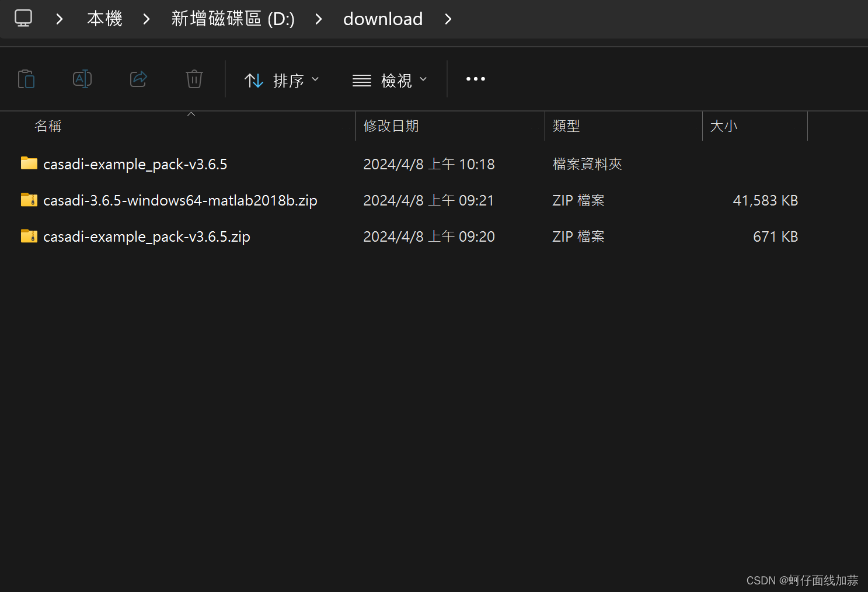Image resolution: width=868 pixels, height=592 pixels.
Task: Click the sort direction chevron above 名稱 column
Action: 191,114
